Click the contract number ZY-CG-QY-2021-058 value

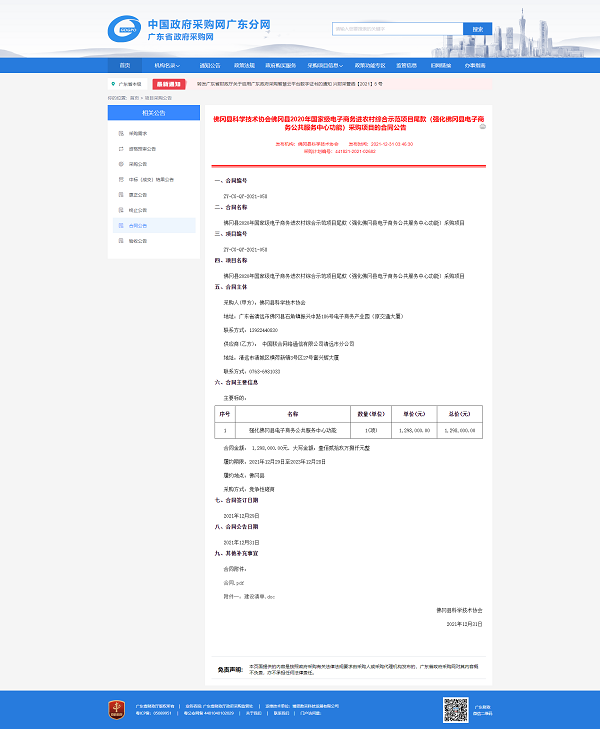tap(245, 196)
